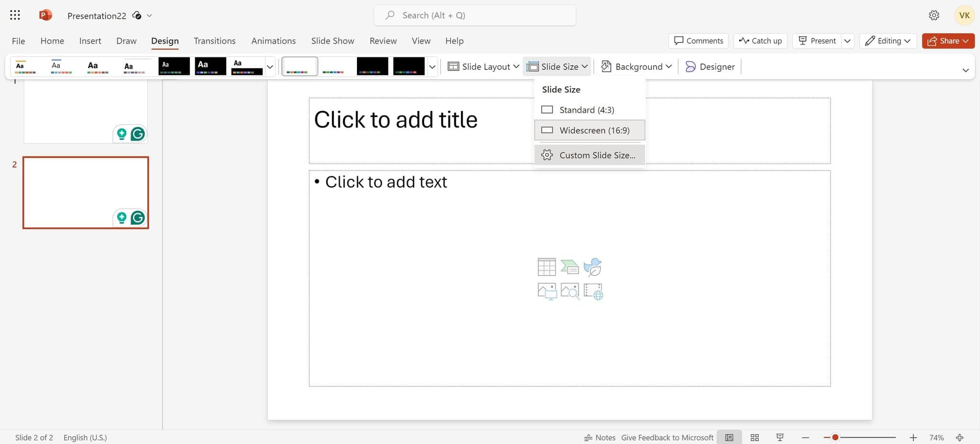Start slide show from the status bar icon
The image size is (980, 444).
tap(780, 437)
